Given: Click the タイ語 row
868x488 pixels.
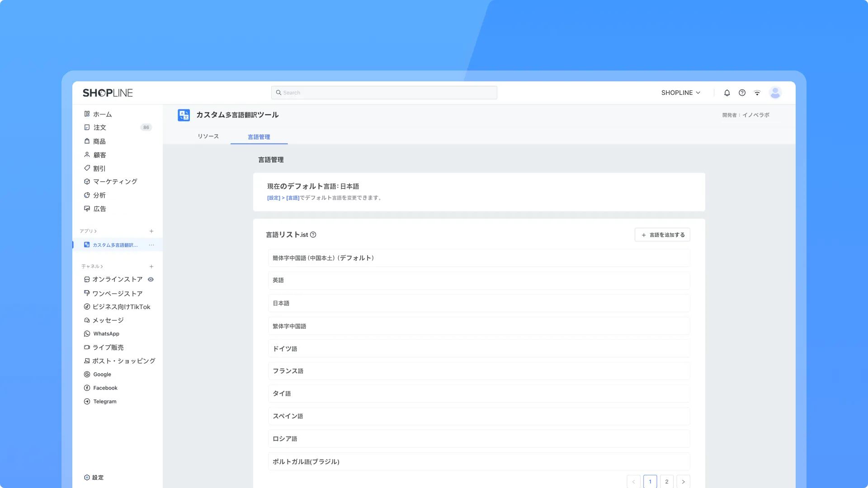Looking at the screenshot, I should pos(479,394).
